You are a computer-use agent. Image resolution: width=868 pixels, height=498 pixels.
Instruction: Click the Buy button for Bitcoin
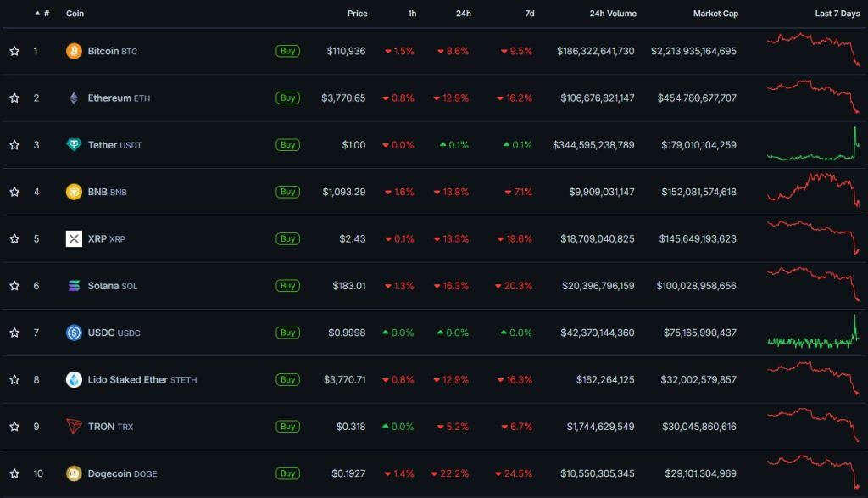point(287,51)
